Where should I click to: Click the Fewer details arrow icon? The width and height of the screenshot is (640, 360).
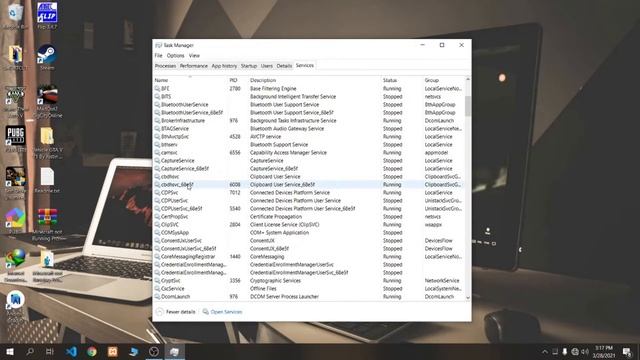click(x=160, y=312)
